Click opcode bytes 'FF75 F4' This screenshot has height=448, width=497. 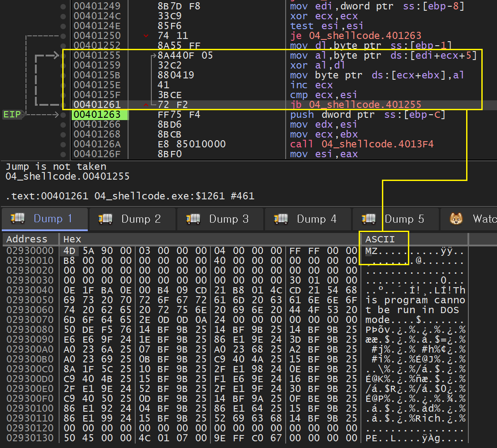click(179, 114)
